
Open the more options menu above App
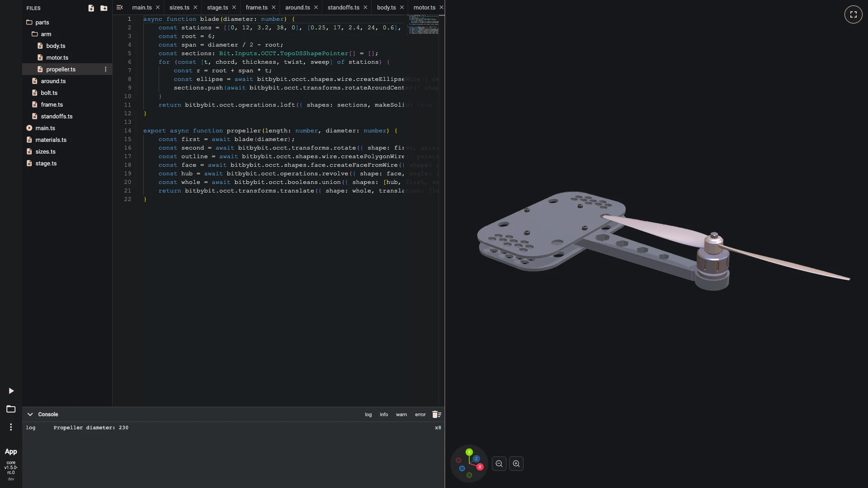click(x=11, y=427)
